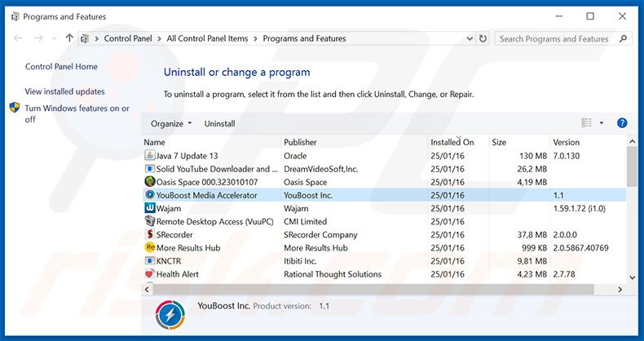Click the back navigation arrow
This screenshot has width=644, height=341.
(x=18, y=38)
